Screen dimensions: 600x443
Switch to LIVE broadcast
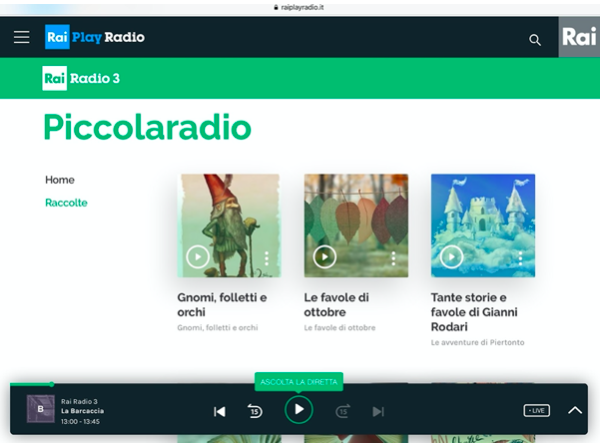pos(536,410)
